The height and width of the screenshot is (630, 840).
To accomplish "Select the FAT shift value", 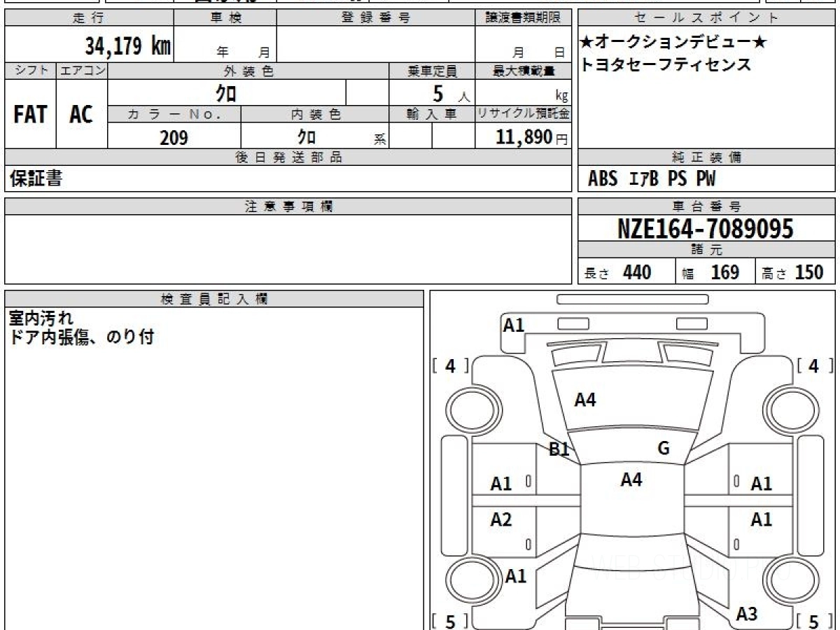I will pos(30,115).
